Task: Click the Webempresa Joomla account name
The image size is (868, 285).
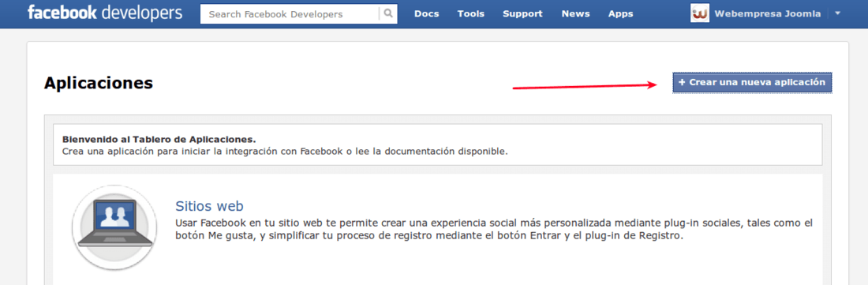Action: pyautogui.click(x=768, y=14)
